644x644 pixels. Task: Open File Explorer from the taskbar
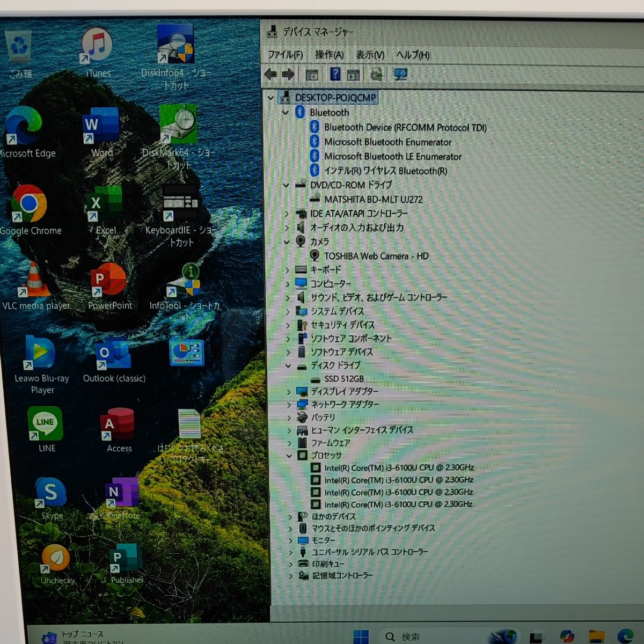click(x=596, y=636)
